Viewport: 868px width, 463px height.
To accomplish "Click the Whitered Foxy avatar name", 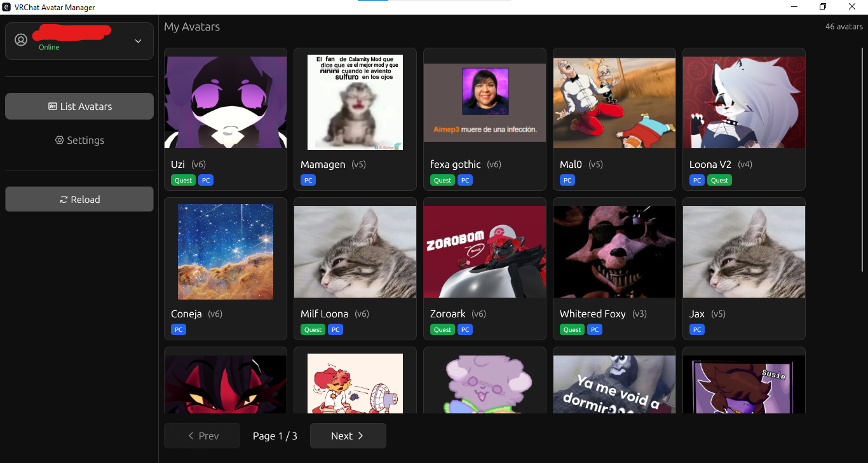I will (x=593, y=314).
